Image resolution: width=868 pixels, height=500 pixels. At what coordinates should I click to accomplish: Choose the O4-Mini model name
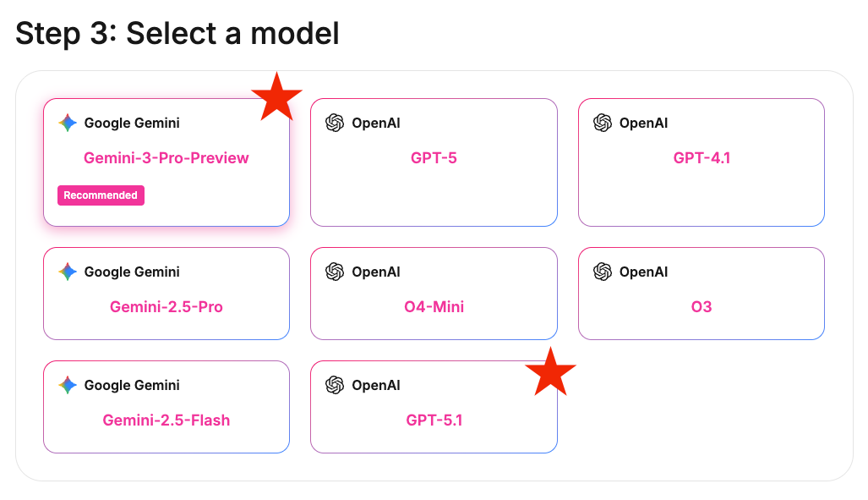434,307
